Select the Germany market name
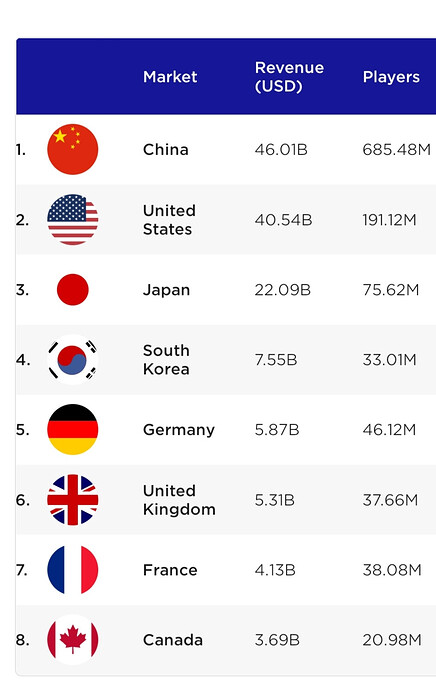436x690 pixels. click(x=179, y=430)
